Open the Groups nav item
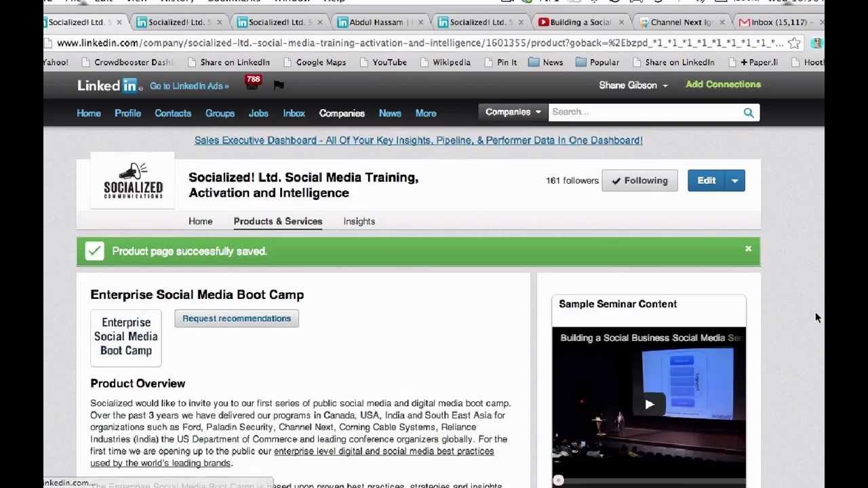The width and height of the screenshot is (868, 488). (x=220, y=113)
